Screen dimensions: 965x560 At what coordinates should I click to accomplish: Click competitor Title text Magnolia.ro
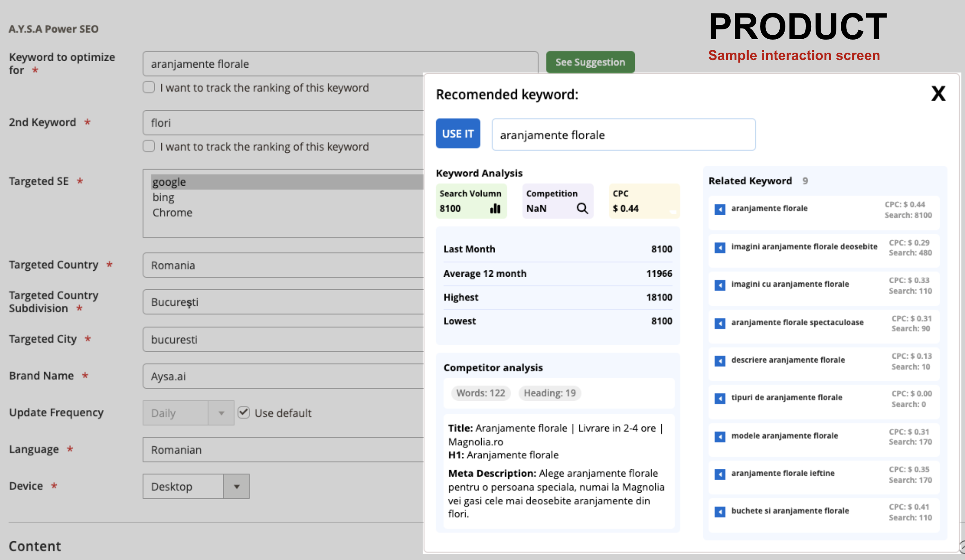476,442
